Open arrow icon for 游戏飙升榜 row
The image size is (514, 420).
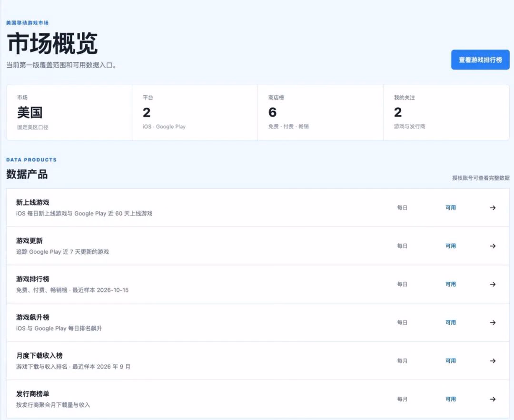point(493,323)
